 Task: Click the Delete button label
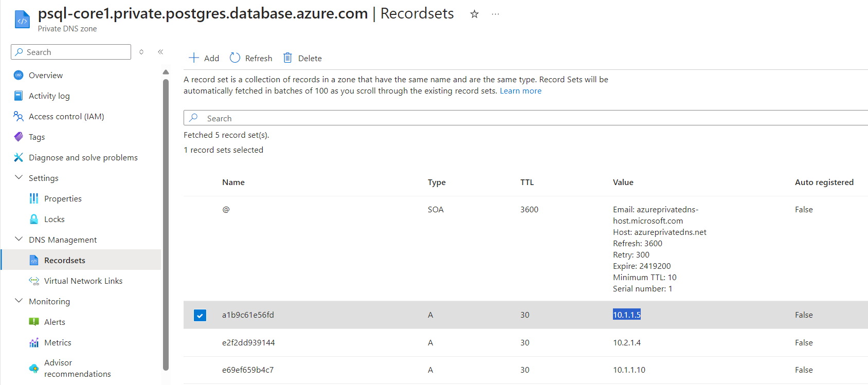click(x=310, y=58)
